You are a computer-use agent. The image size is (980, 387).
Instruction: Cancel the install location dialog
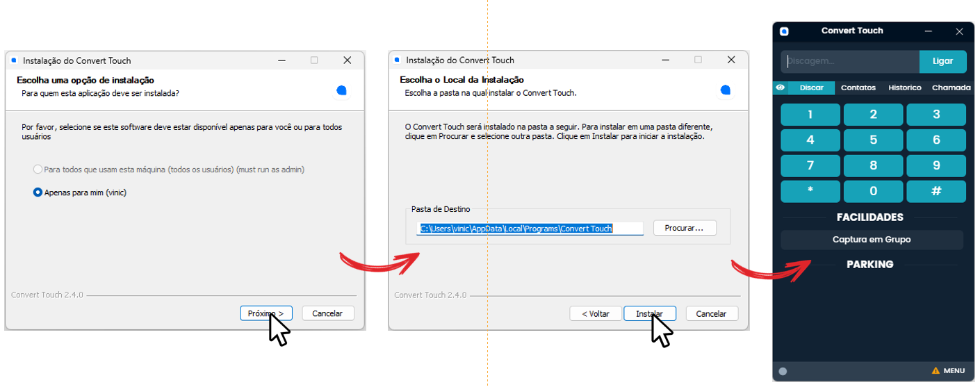pyautogui.click(x=712, y=313)
